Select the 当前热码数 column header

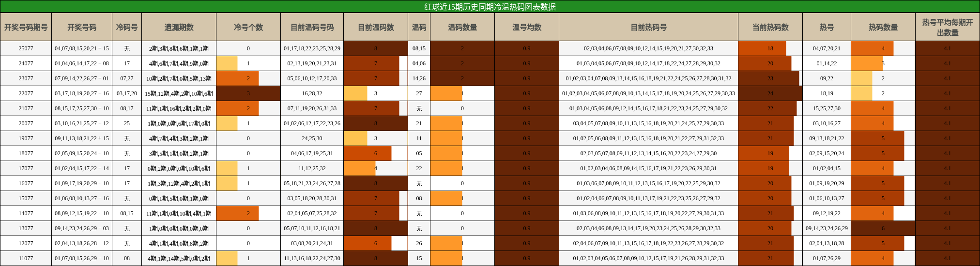[x=770, y=28]
